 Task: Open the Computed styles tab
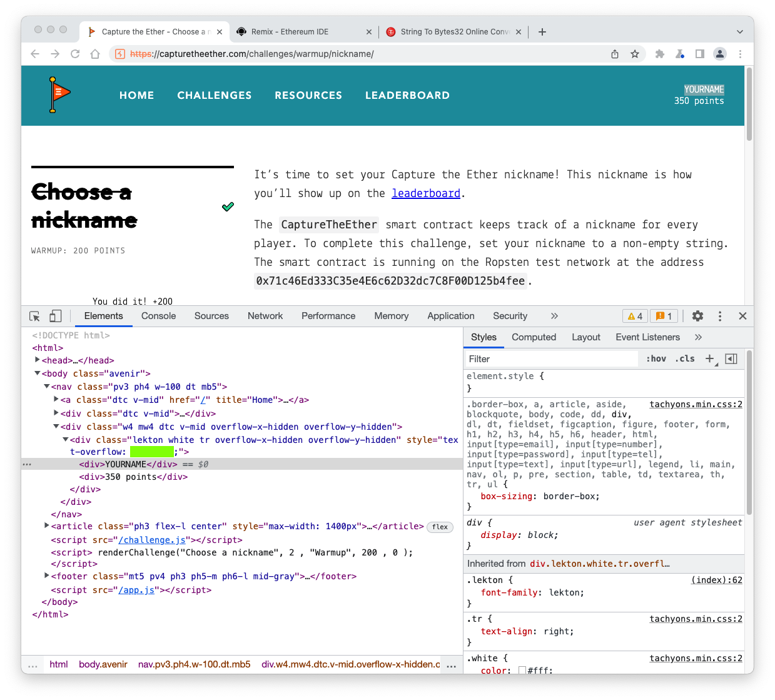coord(534,337)
